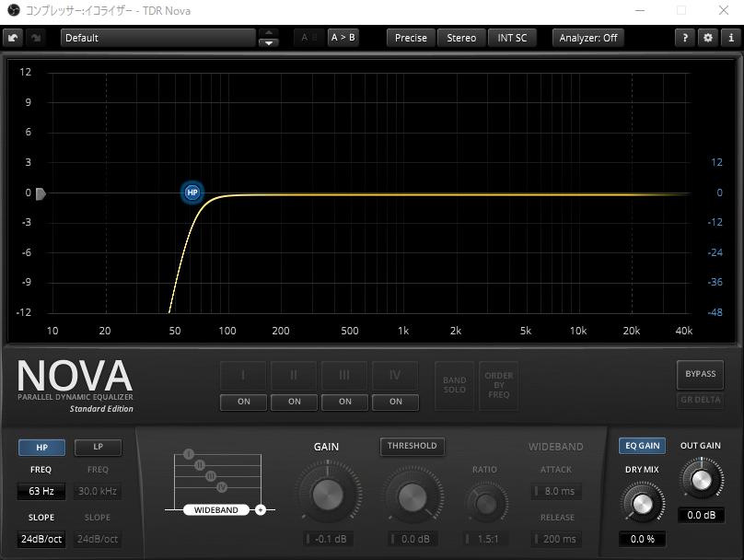Open the Stereo channel mode selector
Screen dimensions: 744x560
point(461,38)
